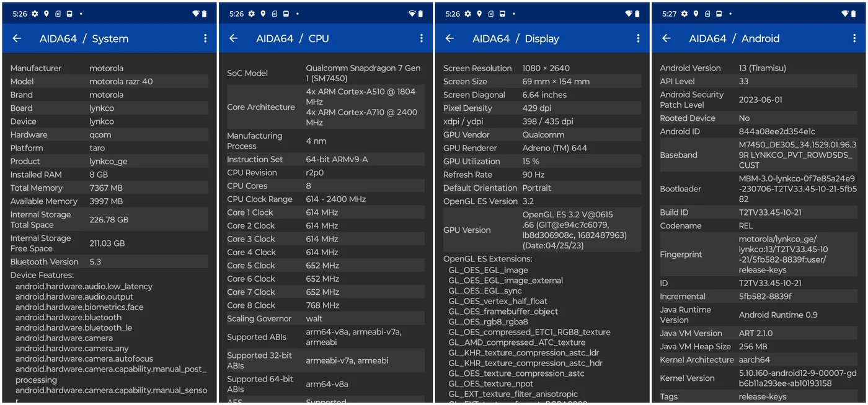Select the Board lynkco row
The image size is (868, 405).
[x=108, y=108]
